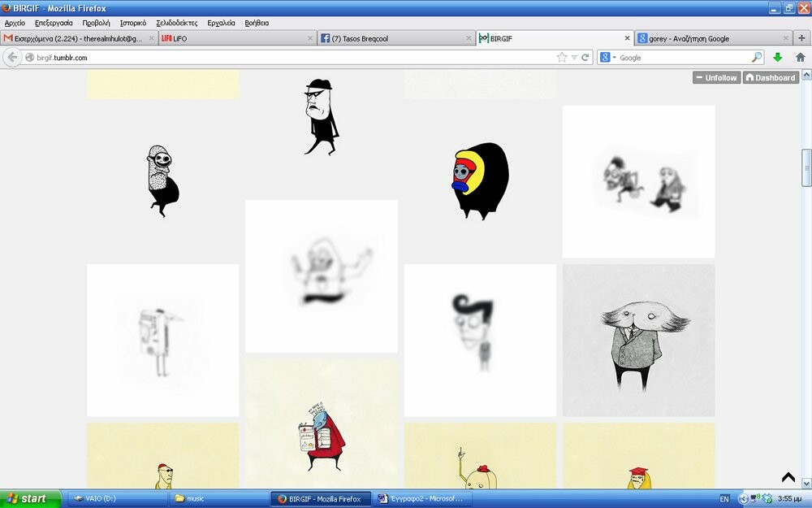Click the scrollbar up arrow
The width and height of the screenshot is (812, 508).
807,75
